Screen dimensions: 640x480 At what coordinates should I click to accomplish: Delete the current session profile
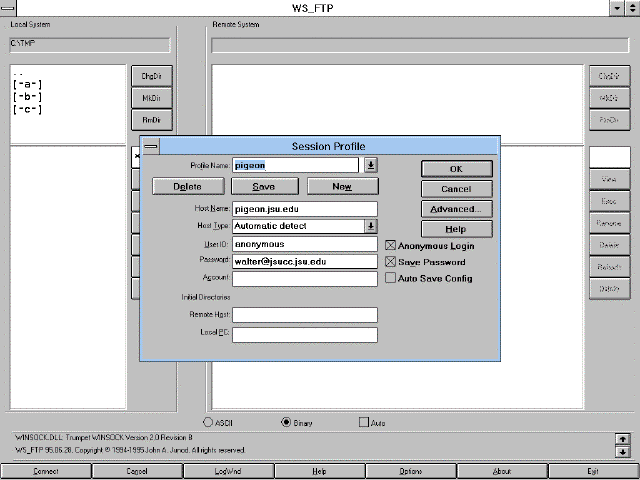tap(188, 187)
